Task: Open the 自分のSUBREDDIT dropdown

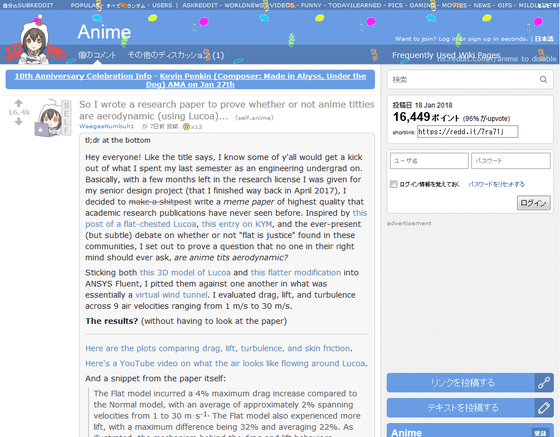Action: coord(28,5)
